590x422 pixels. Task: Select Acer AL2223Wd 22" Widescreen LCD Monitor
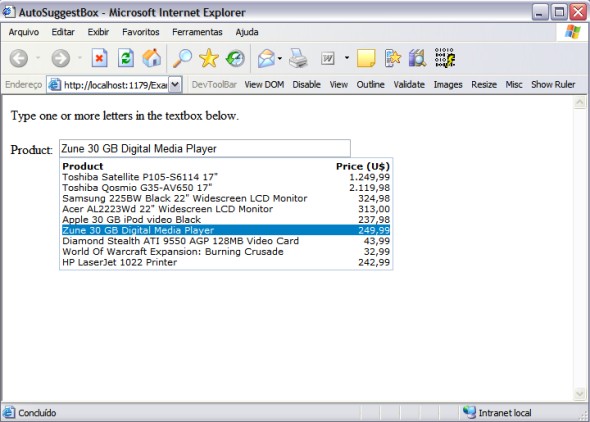tap(226, 209)
